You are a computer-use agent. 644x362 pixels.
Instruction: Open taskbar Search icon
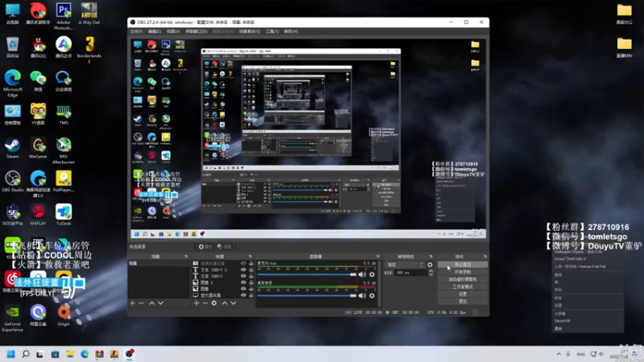(26, 354)
